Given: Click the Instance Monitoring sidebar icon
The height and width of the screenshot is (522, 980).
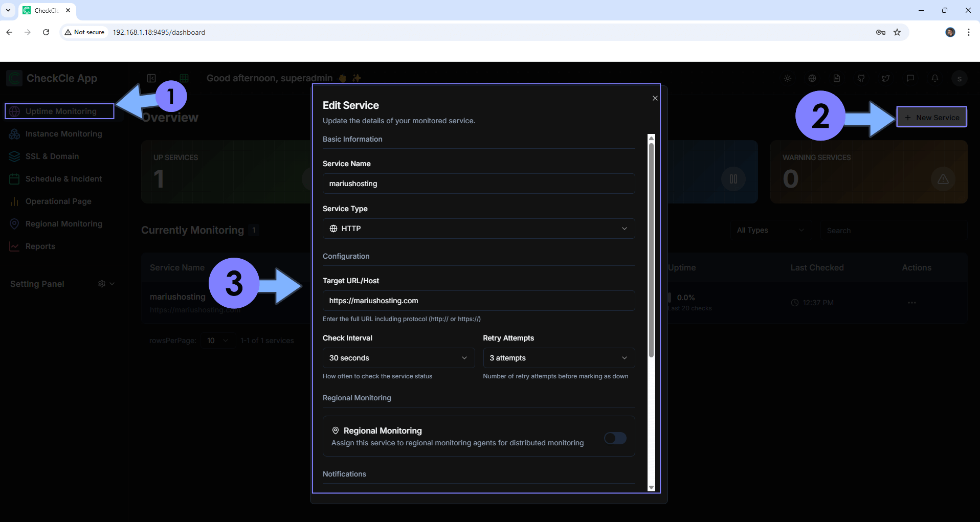Looking at the screenshot, I should (x=14, y=134).
